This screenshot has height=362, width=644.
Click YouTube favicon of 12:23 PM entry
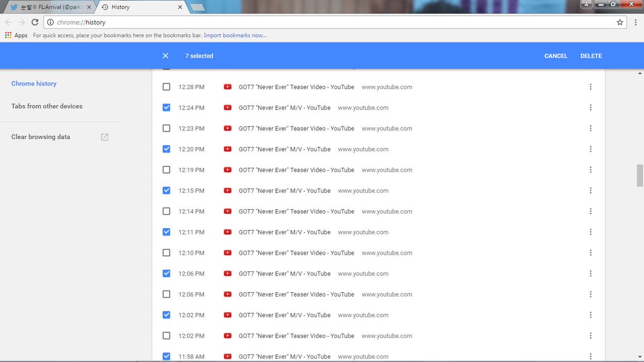point(228,129)
